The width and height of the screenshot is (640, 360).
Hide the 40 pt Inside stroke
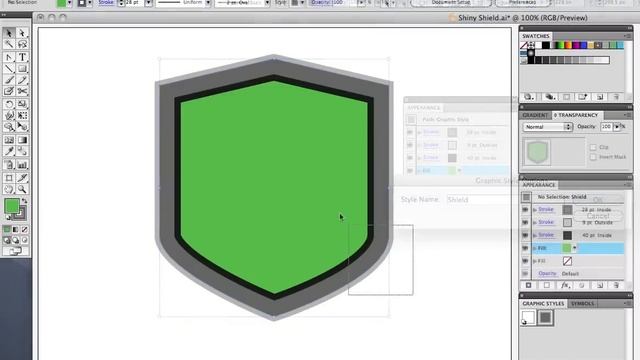(x=525, y=235)
